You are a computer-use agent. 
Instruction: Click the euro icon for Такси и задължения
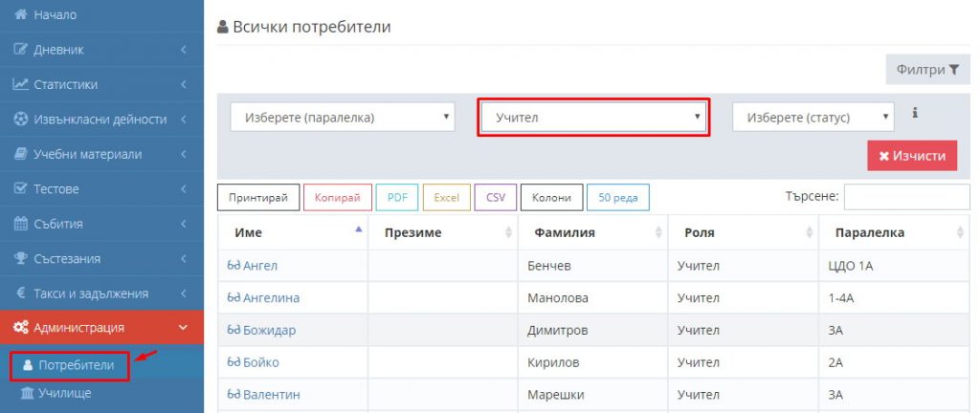[21, 293]
